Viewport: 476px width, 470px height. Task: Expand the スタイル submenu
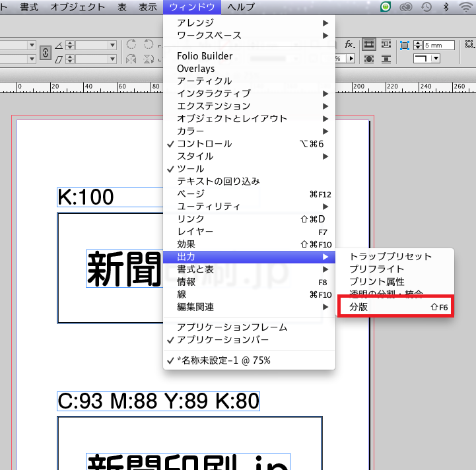[x=249, y=156]
